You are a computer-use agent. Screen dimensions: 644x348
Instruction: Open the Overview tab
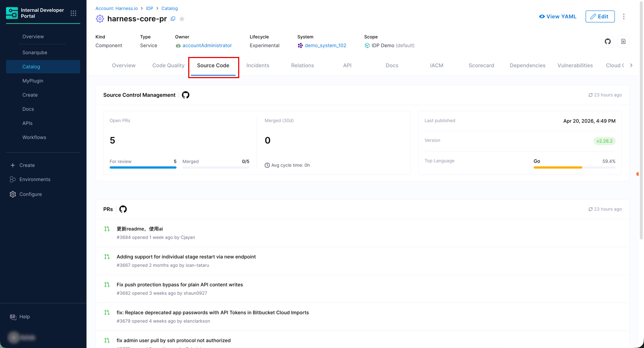(124, 66)
